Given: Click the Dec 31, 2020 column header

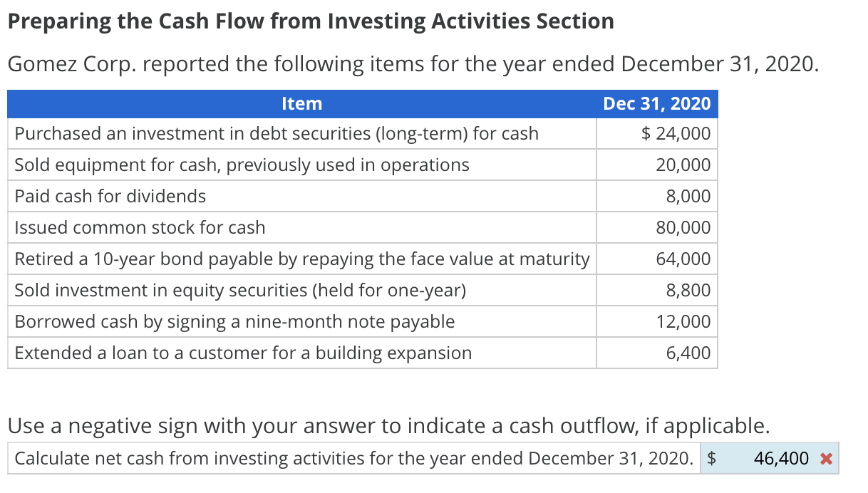Looking at the screenshot, I should tap(656, 104).
